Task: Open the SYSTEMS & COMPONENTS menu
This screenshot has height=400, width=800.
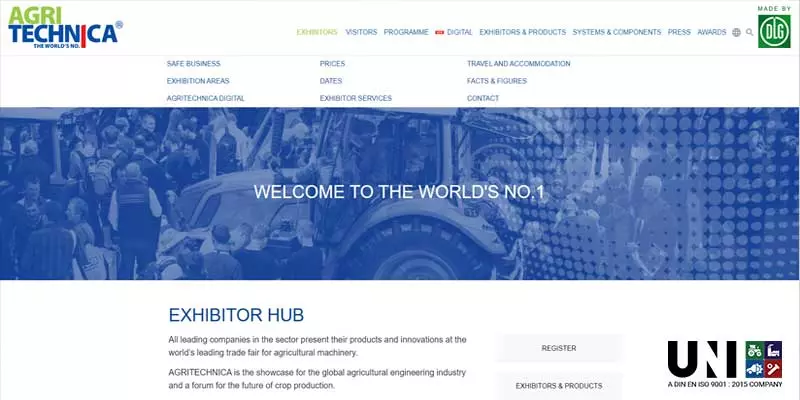Action: point(617,32)
